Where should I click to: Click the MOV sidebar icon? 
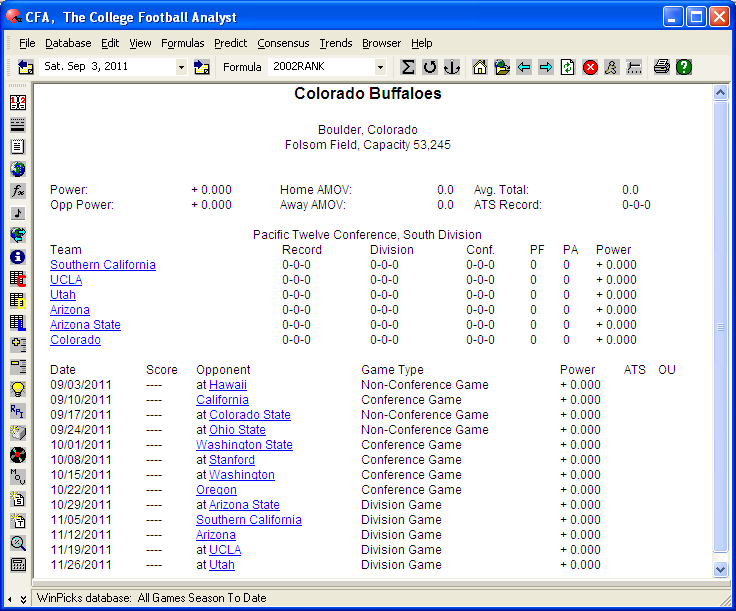(x=18, y=477)
